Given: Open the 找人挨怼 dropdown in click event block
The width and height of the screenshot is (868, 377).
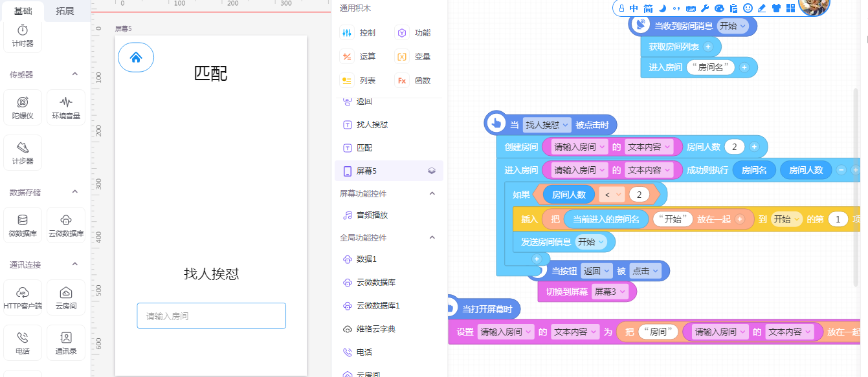Looking at the screenshot, I should (x=547, y=125).
